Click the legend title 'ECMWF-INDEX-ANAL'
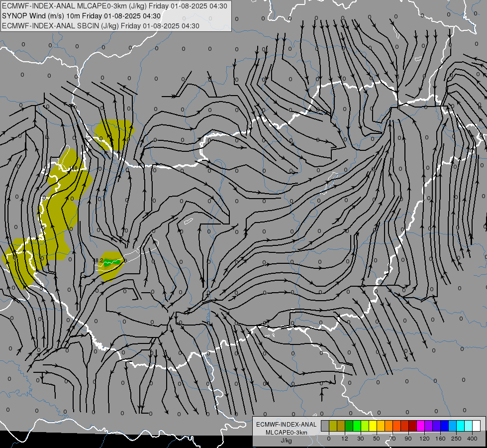The width and height of the screenshot is (487, 448). (x=286, y=425)
